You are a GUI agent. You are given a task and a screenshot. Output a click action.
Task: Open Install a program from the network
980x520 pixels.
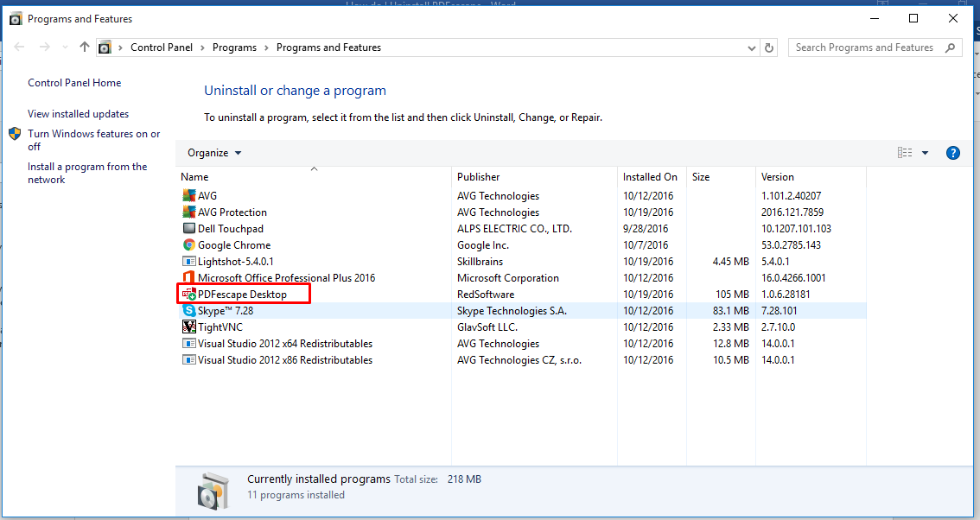pyautogui.click(x=87, y=173)
